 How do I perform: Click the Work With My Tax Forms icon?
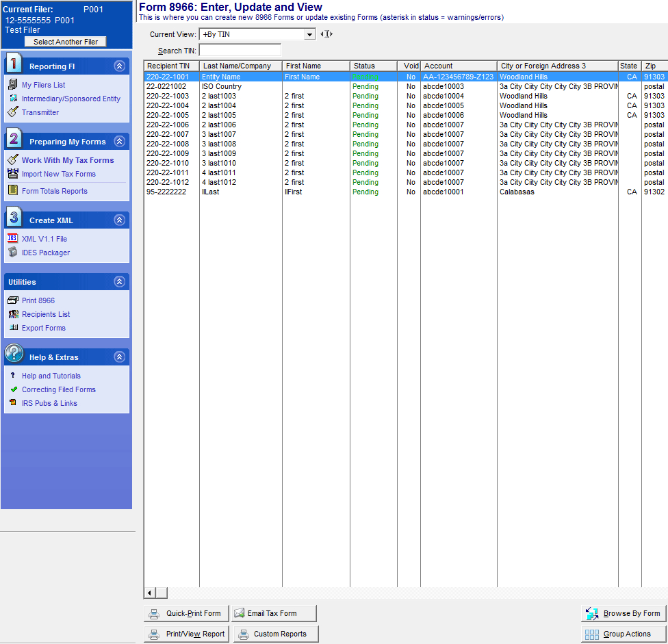13,159
